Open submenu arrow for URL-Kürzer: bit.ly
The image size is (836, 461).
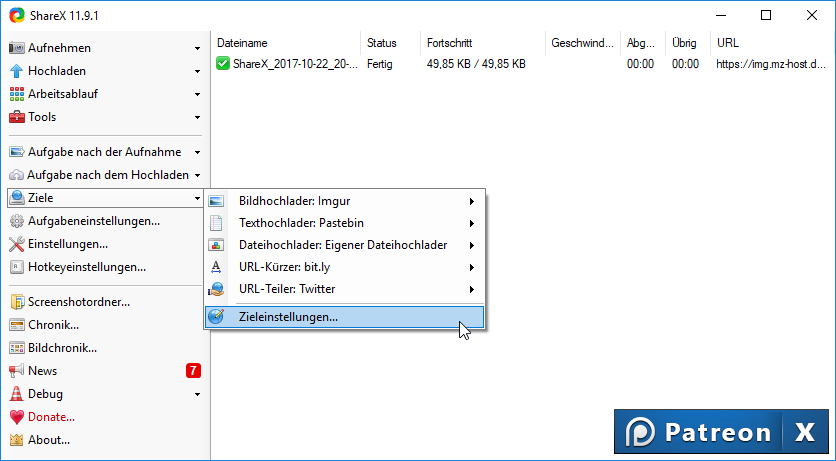point(472,267)
